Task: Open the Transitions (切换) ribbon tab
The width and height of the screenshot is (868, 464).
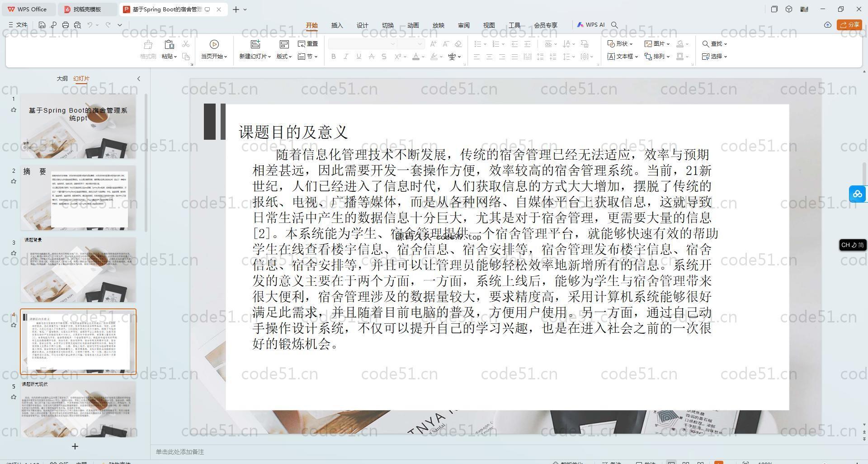Action: (x=388, y=25)
